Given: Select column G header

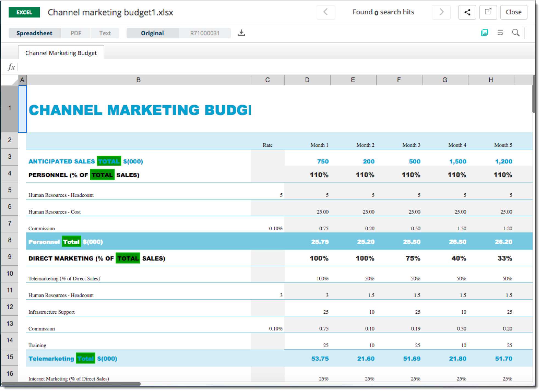Looking at the screenshot, I should click(x=445, y=80).
